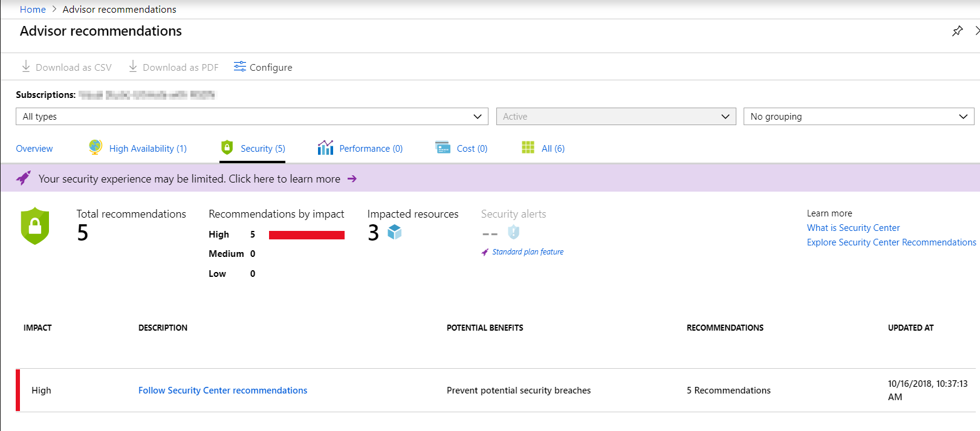Click the arrow after learn more banner text
The width and height of the screenshot is (980, 431).
352,179
